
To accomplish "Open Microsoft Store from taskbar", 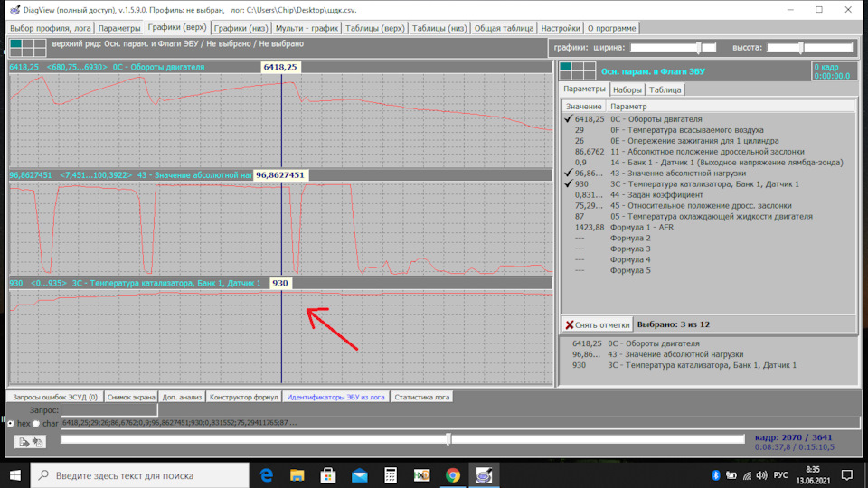I will pos(328,475).
